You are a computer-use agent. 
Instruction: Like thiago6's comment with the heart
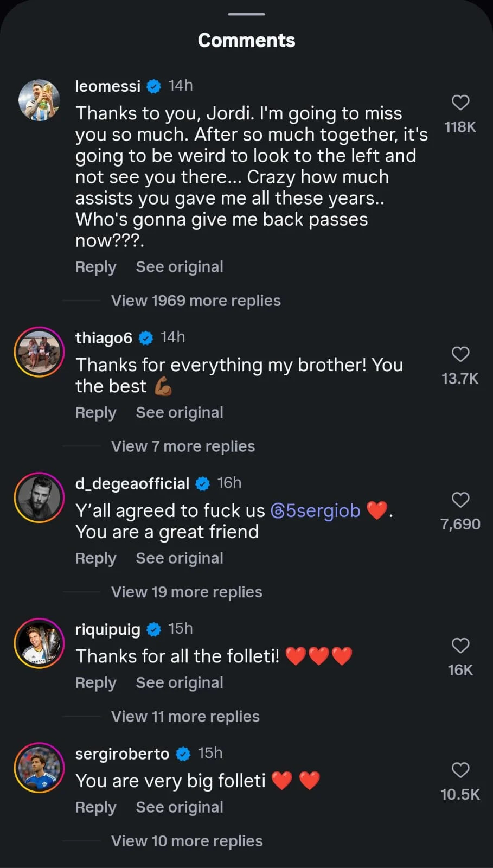pyautogui.click(x=460, y=354)
